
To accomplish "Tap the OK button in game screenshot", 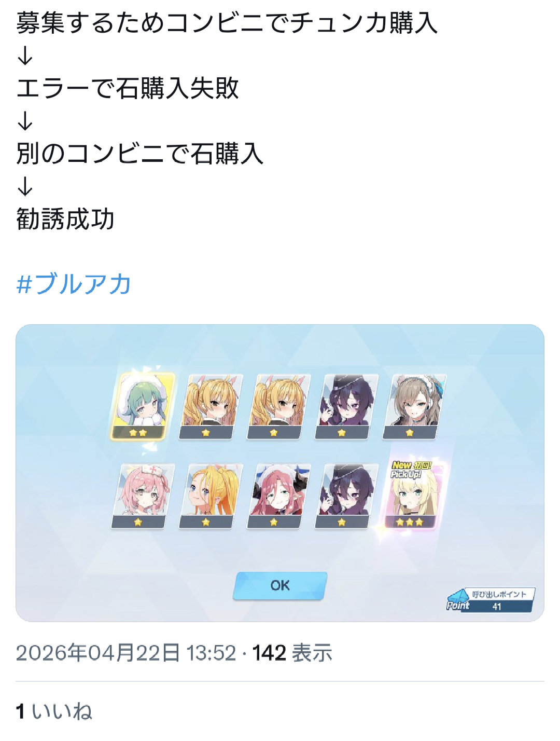I will coord(280,585).
